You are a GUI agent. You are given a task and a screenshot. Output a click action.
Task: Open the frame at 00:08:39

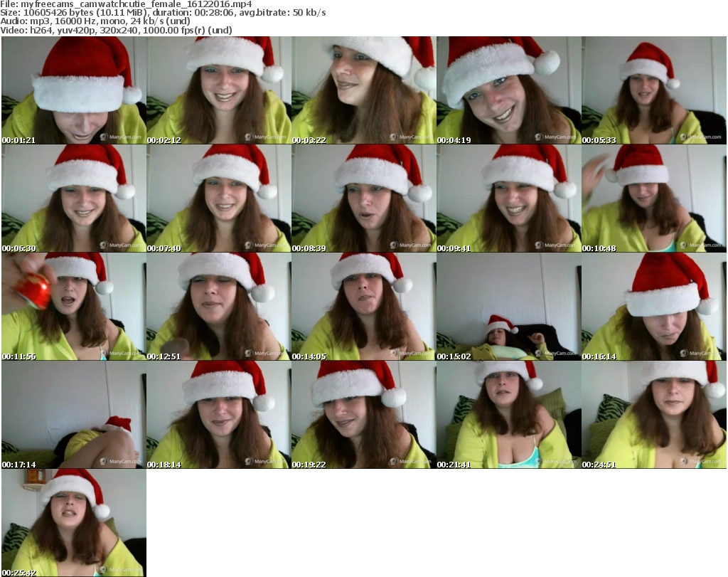coord(363,198)
